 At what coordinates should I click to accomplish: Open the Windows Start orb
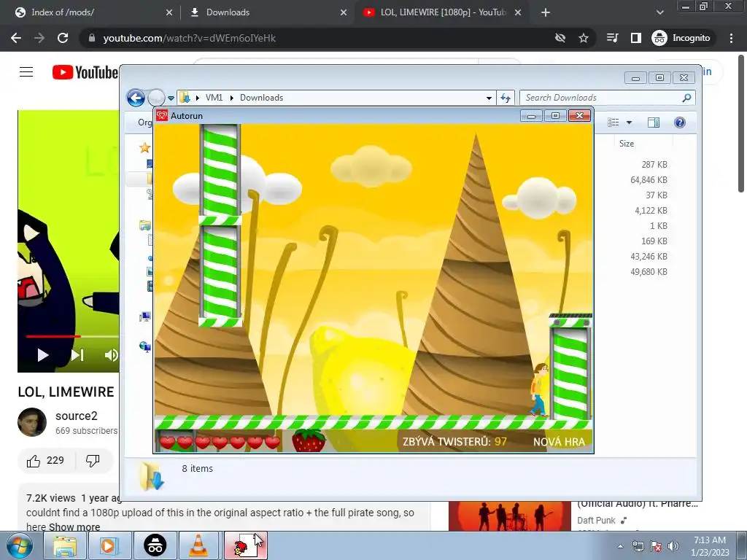tap(20, 545)
